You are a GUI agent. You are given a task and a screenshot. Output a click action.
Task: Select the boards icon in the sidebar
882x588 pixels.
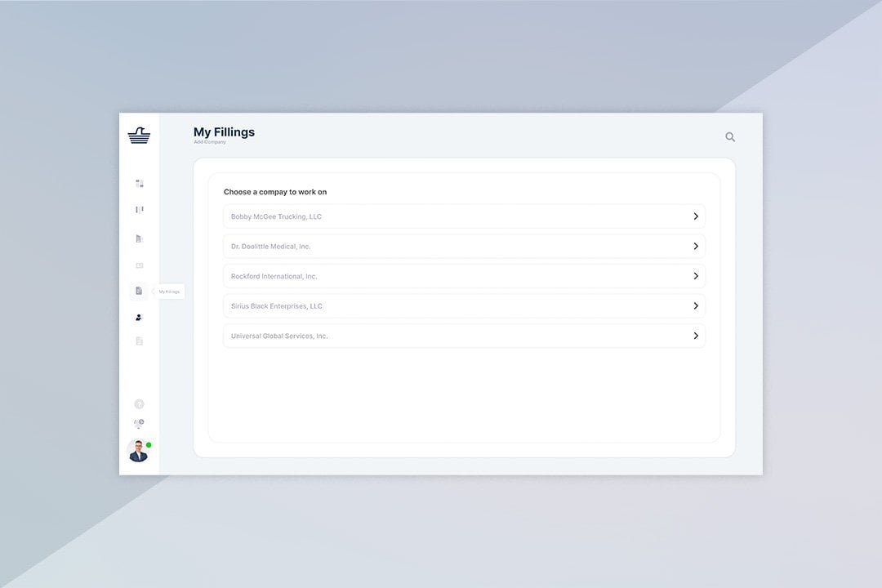pos(139,209)
